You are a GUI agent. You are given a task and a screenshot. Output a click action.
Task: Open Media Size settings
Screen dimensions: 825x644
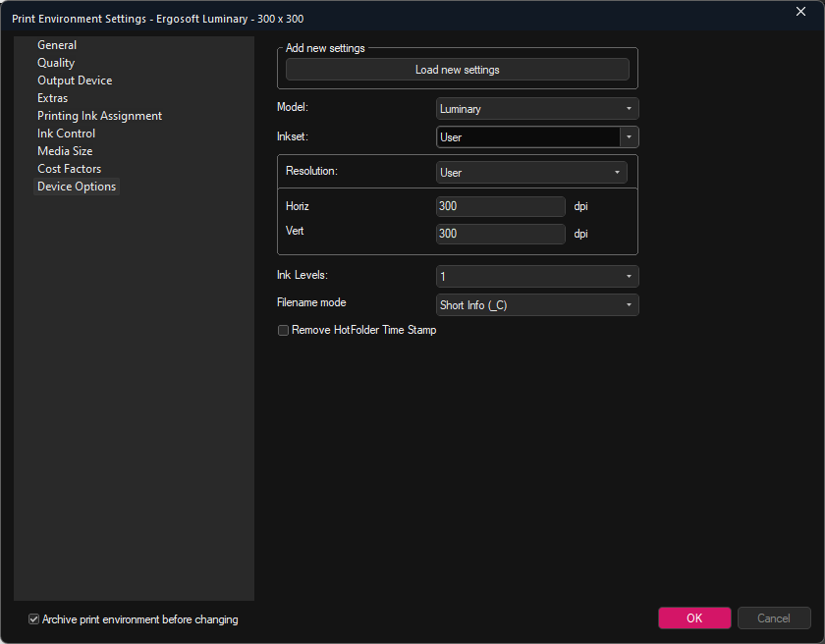click(x=65, y=151)
